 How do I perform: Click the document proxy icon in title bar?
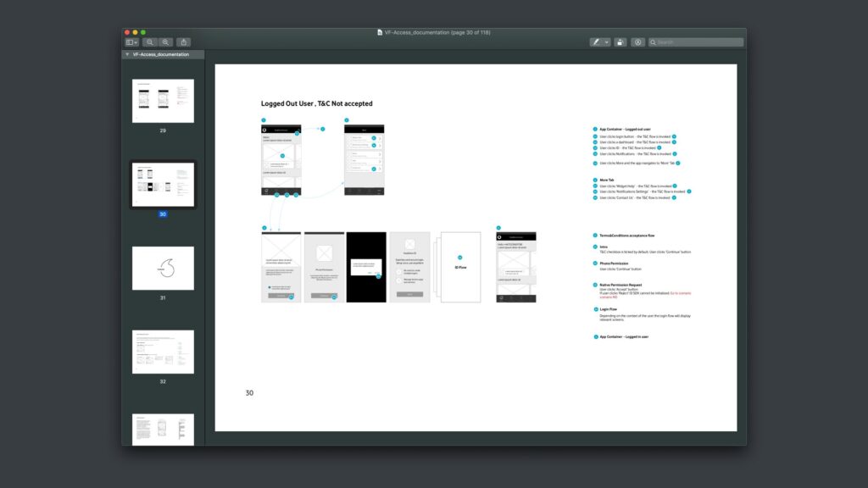pos(380,32)
